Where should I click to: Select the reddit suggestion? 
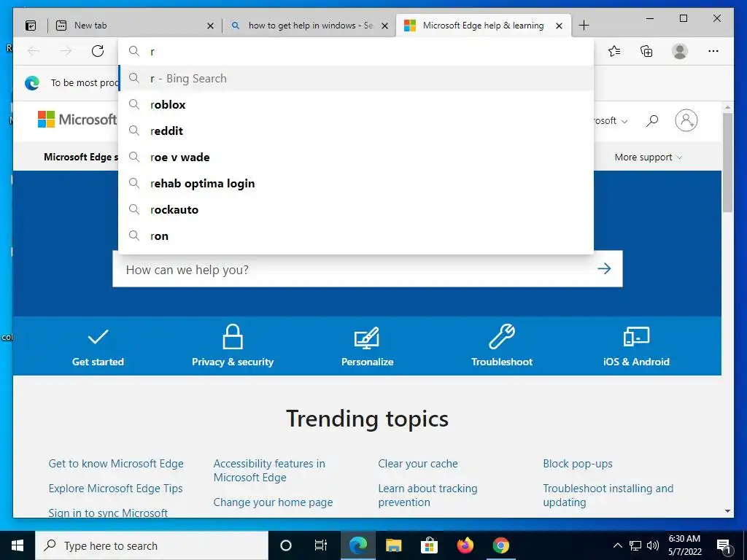(356, 131)
